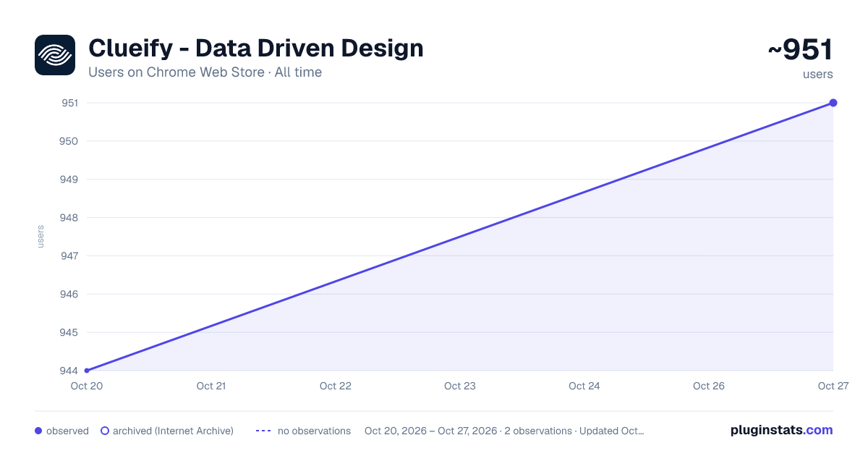The height and width of the screenshot is (456, 868).
Task: Click the 'no observations' legend label
Action: tap(314, 431)
